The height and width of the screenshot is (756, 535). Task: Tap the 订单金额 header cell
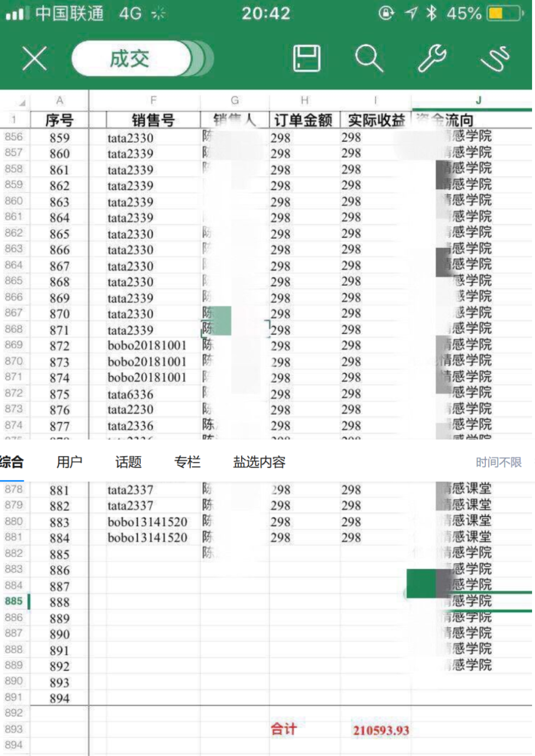coord(304,120)
